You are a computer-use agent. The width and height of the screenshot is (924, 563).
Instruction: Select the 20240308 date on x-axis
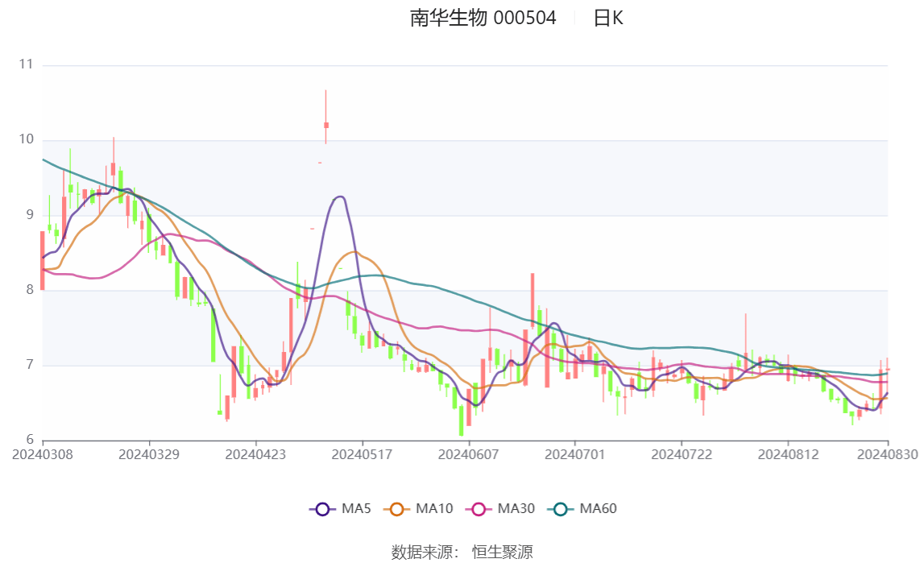[43, 455]
